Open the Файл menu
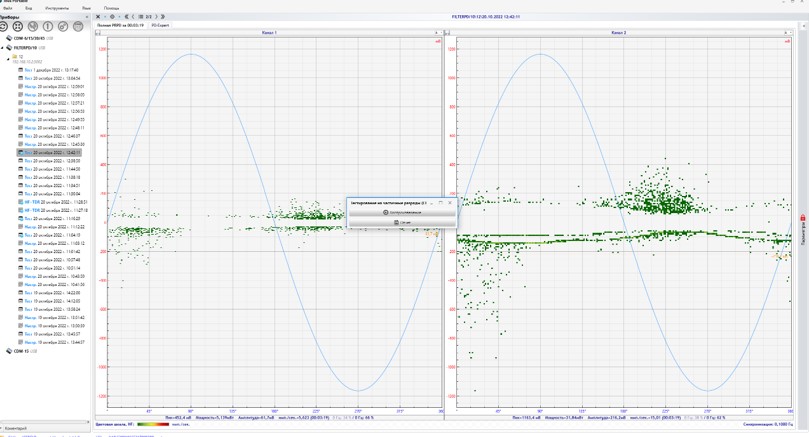 pos(9,8)
